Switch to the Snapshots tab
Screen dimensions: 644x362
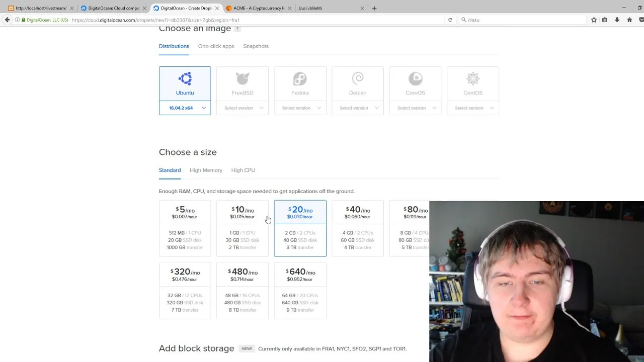pos(256,46)
